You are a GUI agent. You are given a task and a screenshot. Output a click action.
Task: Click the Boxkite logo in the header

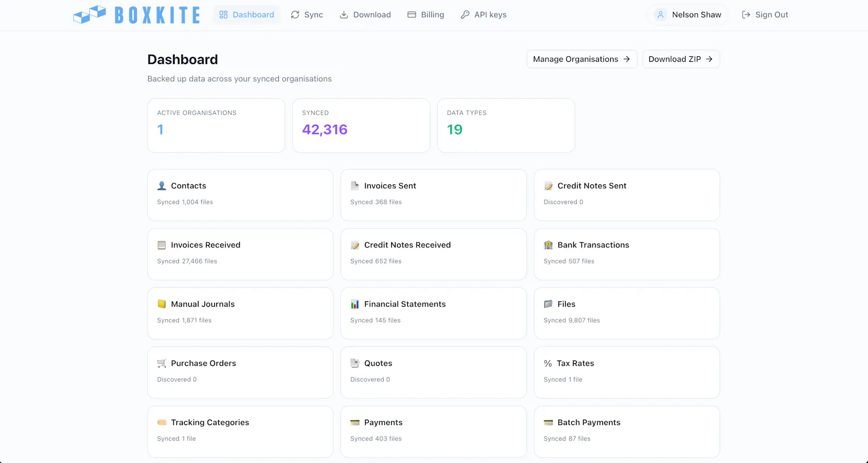[x=137, y=15]
